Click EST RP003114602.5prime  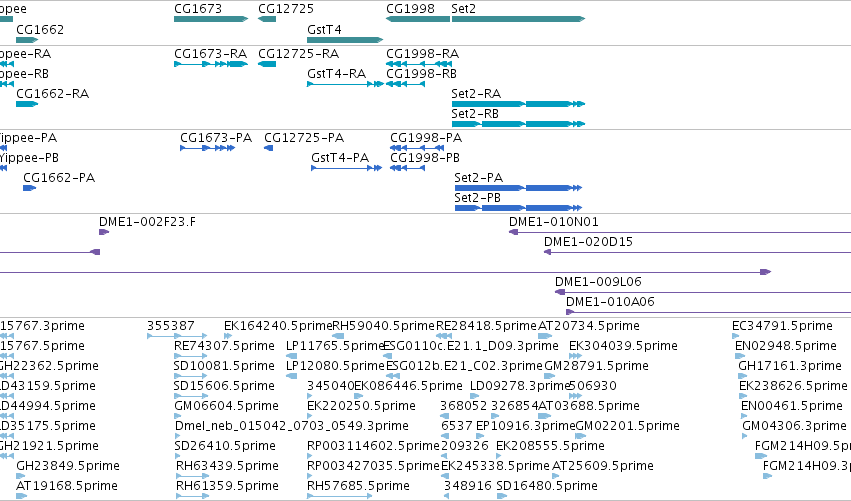point(373,447)
